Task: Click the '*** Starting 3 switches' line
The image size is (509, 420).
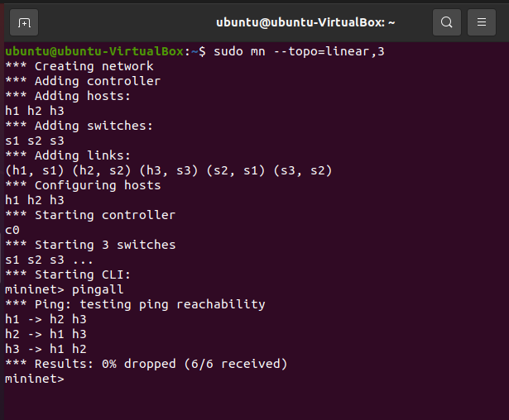Action: 90,245
